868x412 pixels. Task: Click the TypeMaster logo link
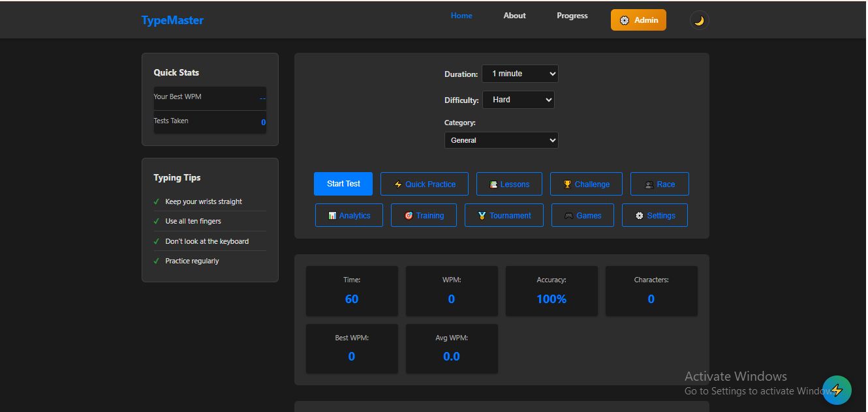pos(172,20)
